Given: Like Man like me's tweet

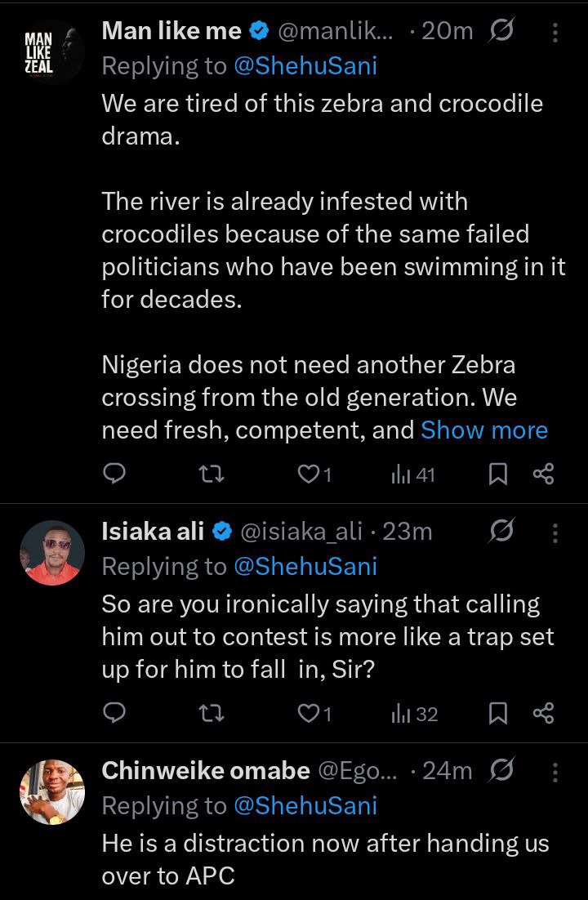Looking at the screenshot, I should [314, 475].
